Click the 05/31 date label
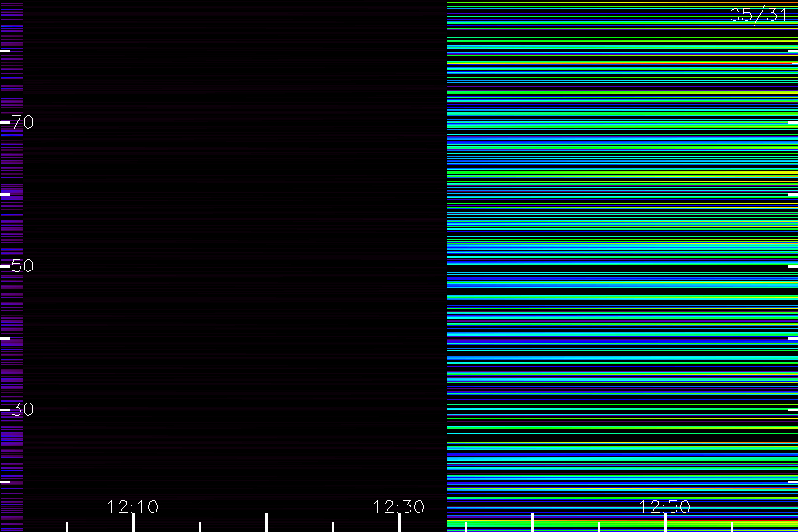The width and height of the screenshot is (798, 532). pos(758,15)
